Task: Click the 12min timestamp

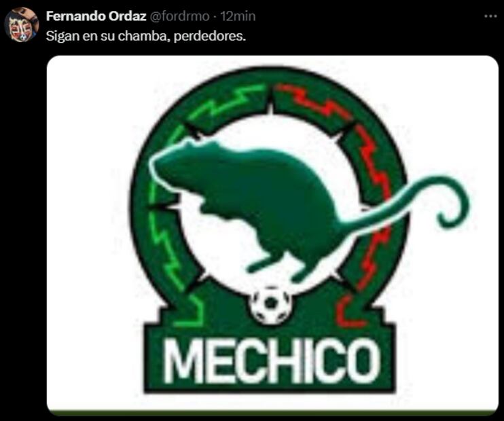Action: [x=238, y=16]
